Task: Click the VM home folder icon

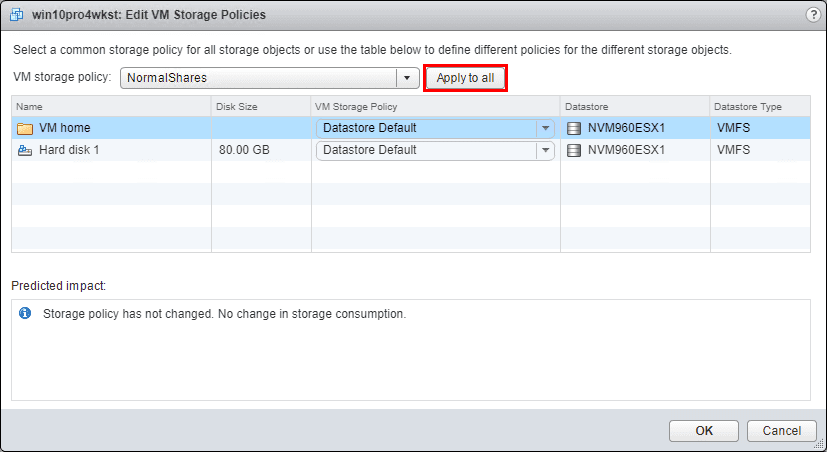Action: (x=25, y=128)
